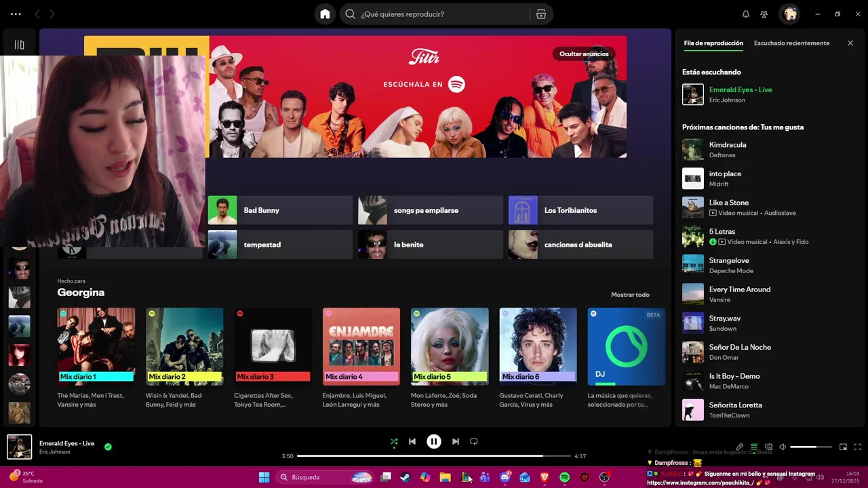Select Like a Stone in the queue

pyautogui.click(x=769, y=207)
